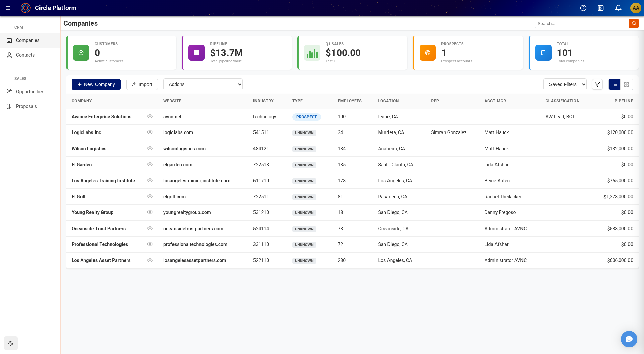
Task: Toggle eye icon for LogicLabs Inc
Action: point(150,132)
